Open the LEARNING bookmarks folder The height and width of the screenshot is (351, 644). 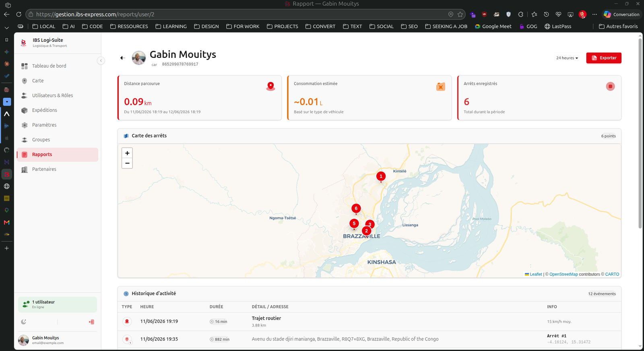pos(171,27)
